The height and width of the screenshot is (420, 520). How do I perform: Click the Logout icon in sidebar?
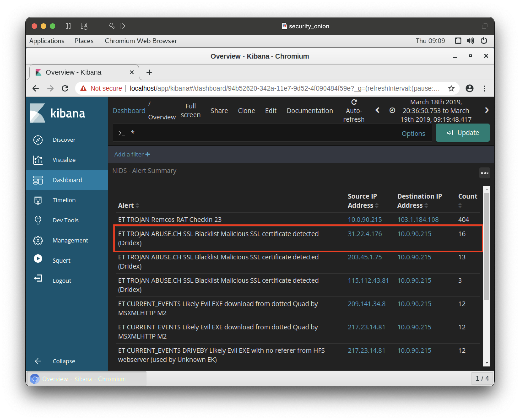[38, 278]
